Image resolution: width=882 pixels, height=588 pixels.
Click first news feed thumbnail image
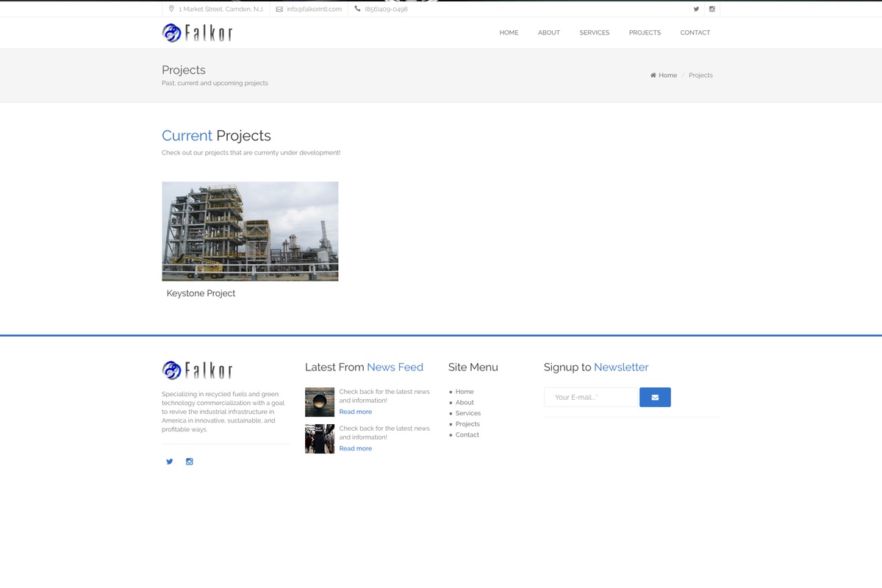(x=320, y=402)
